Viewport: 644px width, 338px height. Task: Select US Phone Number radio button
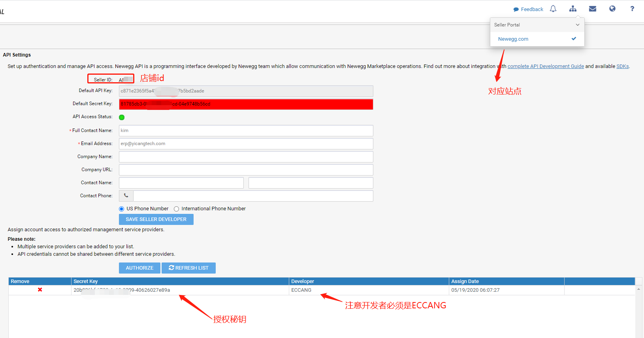coord(122,209)
